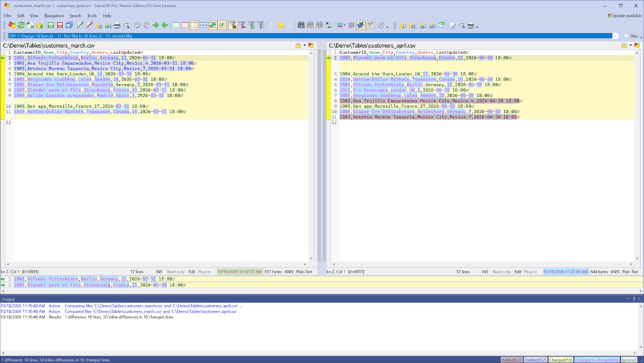Click the magnifier Print preview icon
This screenshot has height=363, width=644.
pos(126,26)
